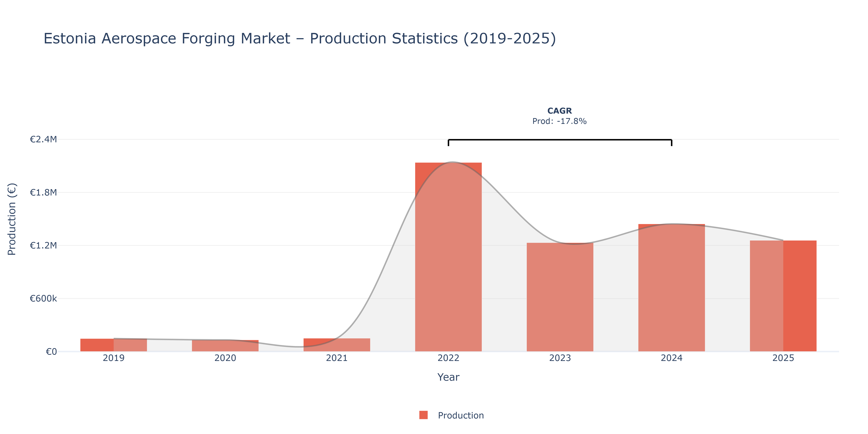Click the 2019 production bar
Screen dimensions: 868x434
coord(114,345)
